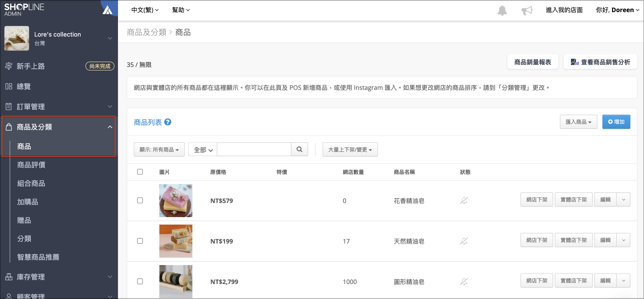Tick the checkbox for 花香精油皂 row
Screen dimensions: 644x299
[x=140, y=201]
